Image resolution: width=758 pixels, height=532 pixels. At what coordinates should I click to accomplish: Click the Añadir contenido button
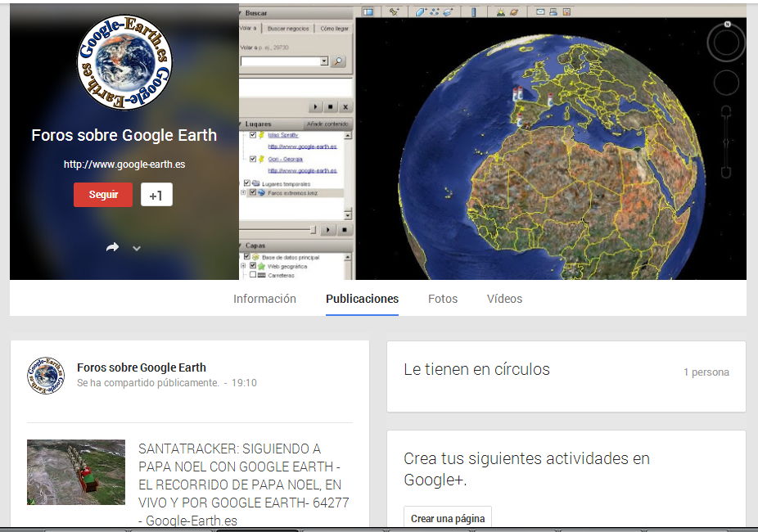(327, 124)
